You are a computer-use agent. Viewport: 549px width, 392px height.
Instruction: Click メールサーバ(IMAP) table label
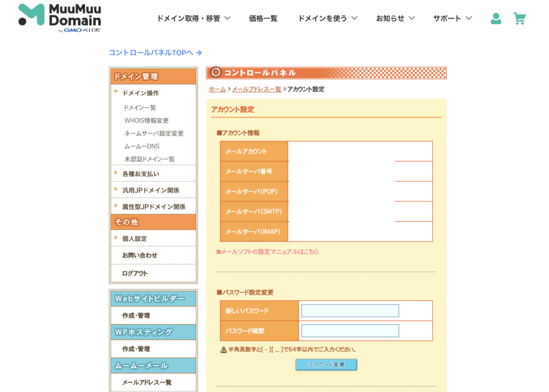coord(254,232)
